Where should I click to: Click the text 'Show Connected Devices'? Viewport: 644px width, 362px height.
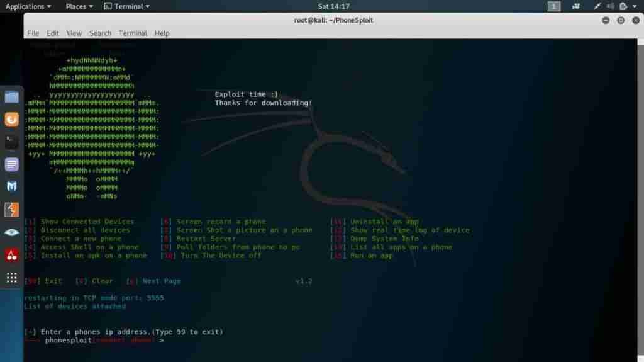(87, 222)
